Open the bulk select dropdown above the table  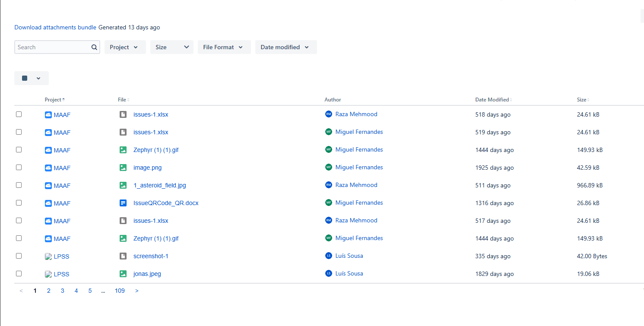(x=32, y=78)
